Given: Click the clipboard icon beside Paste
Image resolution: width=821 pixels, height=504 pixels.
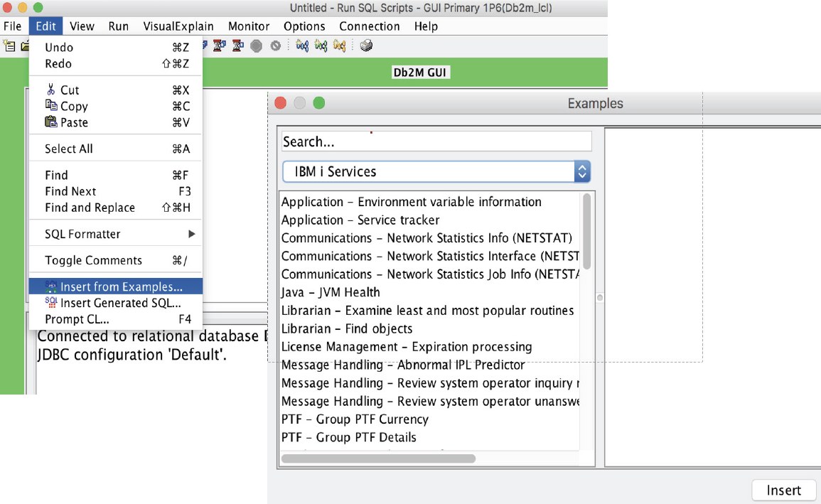Looking at the screenshot, I should (50, 122).
